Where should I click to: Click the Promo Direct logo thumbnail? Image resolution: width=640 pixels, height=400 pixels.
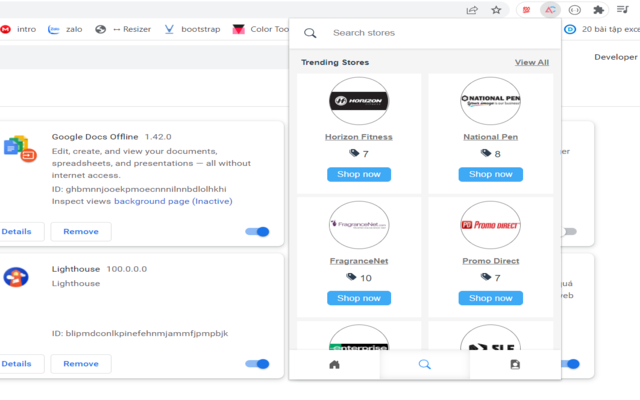[x=491, y=225]
